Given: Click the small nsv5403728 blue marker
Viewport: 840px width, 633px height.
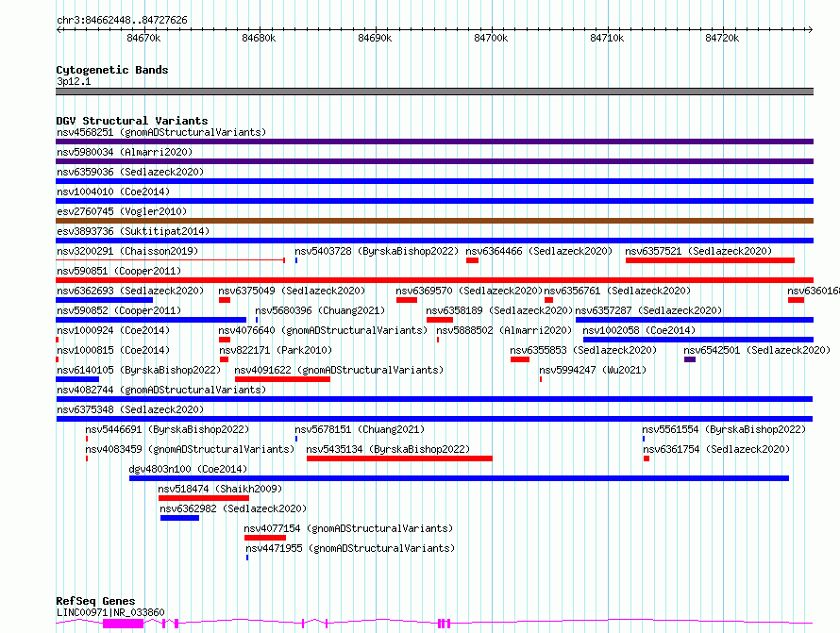Looking at the screenshot, I should coord(296,260).
